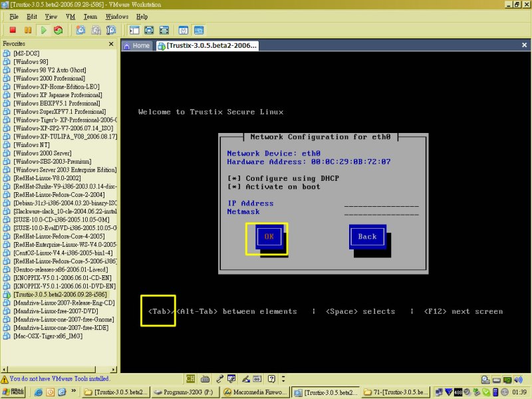
Task: Click the Reset virtual machine icon
Action: 59,30
